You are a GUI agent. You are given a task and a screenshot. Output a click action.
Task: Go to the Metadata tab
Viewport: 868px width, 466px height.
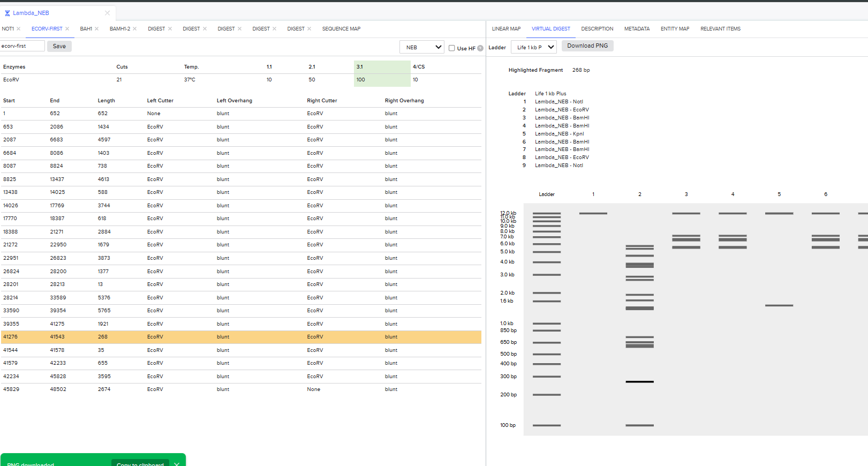tap(637, 29)
